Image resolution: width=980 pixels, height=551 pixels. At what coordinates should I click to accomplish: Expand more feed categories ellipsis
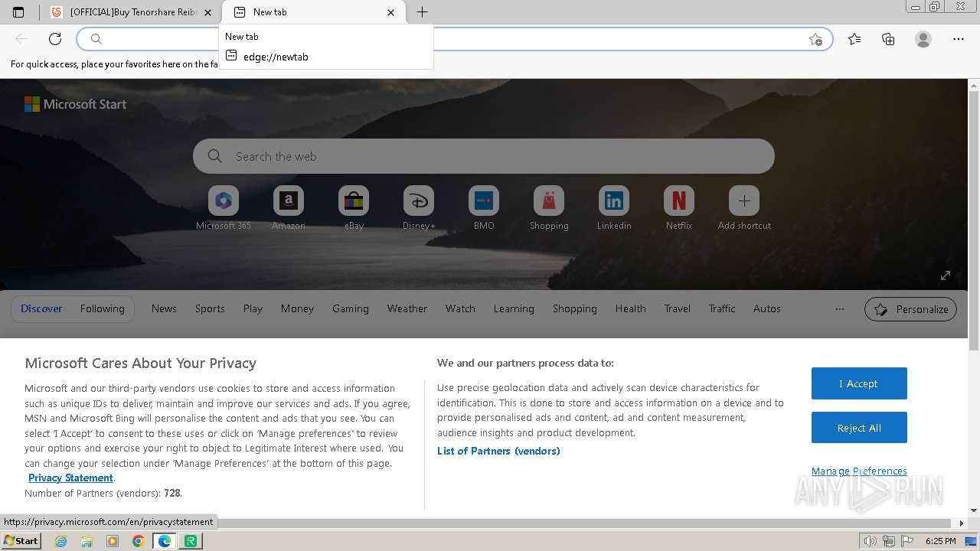point(840,309)
